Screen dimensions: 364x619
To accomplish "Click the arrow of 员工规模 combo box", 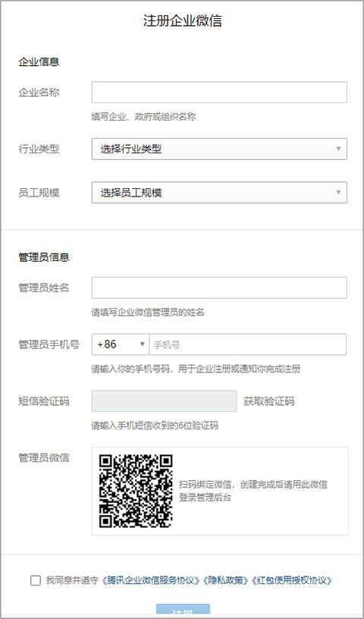I will click(338, 192).
